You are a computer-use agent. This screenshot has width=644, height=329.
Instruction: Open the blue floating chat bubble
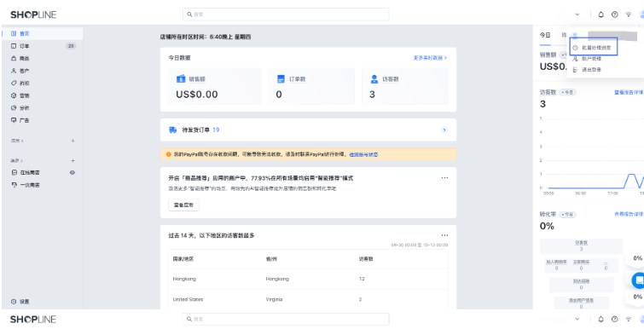click(639, 280)
